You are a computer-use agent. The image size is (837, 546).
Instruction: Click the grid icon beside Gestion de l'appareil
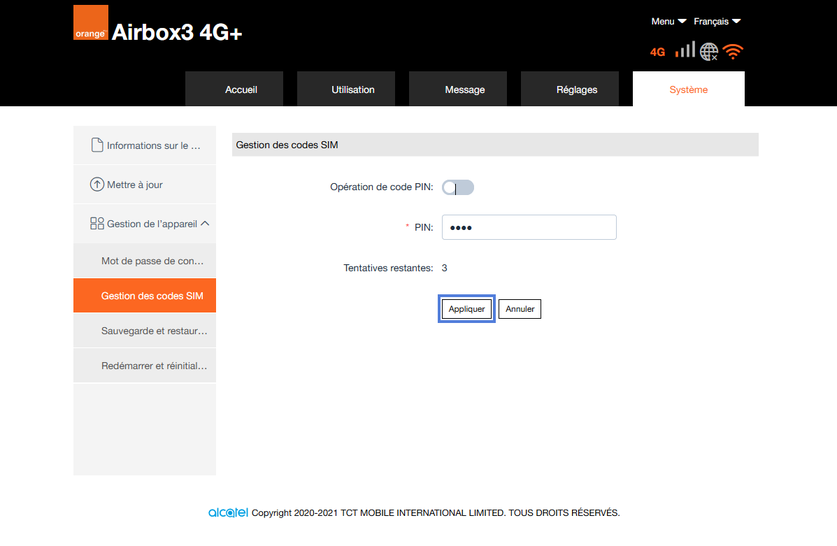tap(97, 224)
